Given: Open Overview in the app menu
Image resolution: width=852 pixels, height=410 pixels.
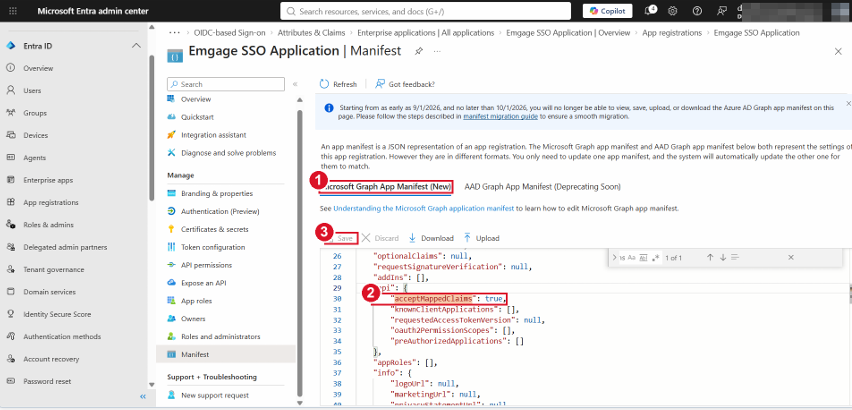Looking at the screenshot, I should (x=196, y=99).
